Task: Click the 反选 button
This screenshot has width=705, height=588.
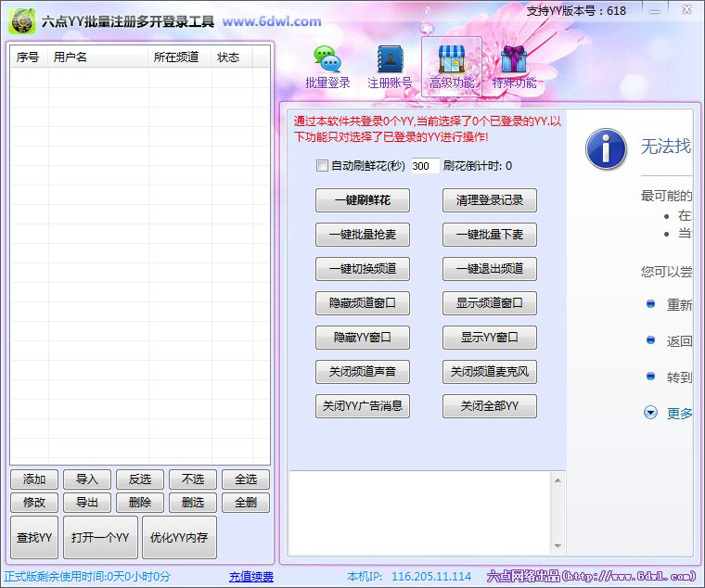Action: (x=140, y=479)
